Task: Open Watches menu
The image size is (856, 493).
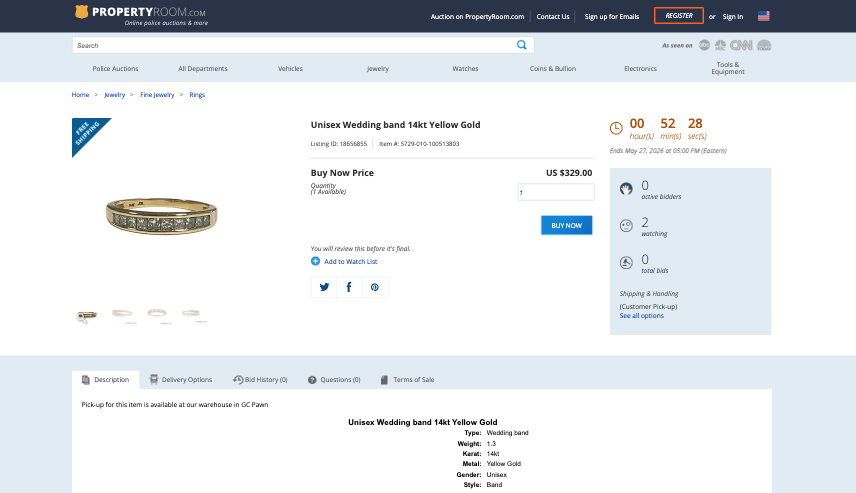Action: pyautogui.click(x=465, y=68)
